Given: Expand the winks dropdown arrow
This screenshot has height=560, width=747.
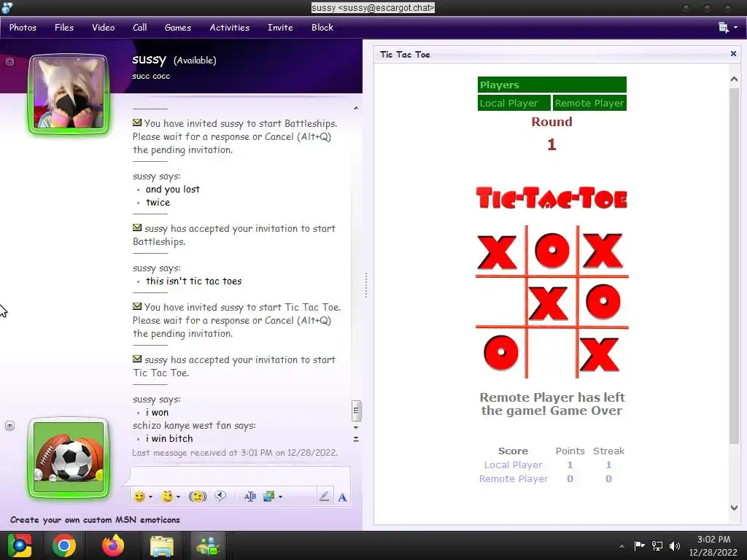Looking at the screenshot, I should coord(178,497).
